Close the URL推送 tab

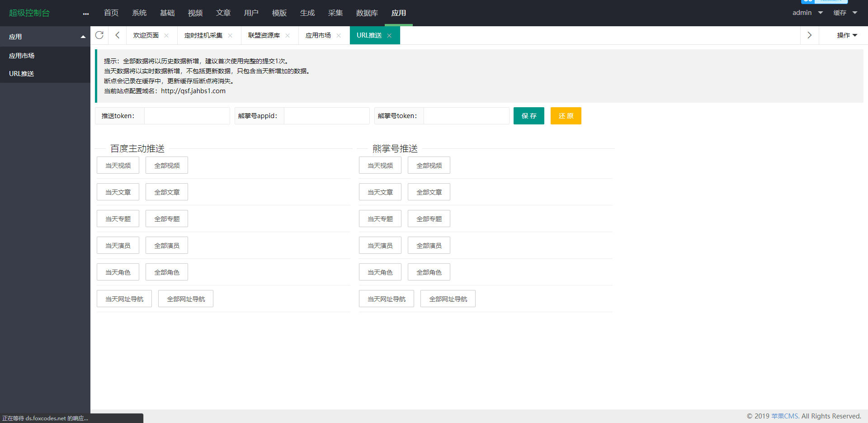[389, 36]
